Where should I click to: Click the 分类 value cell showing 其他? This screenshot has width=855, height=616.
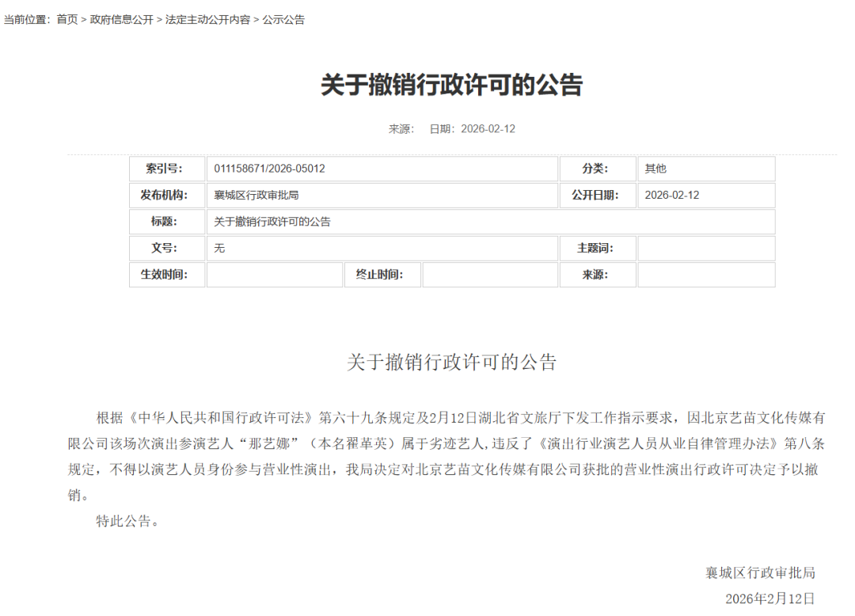[705, 169]
